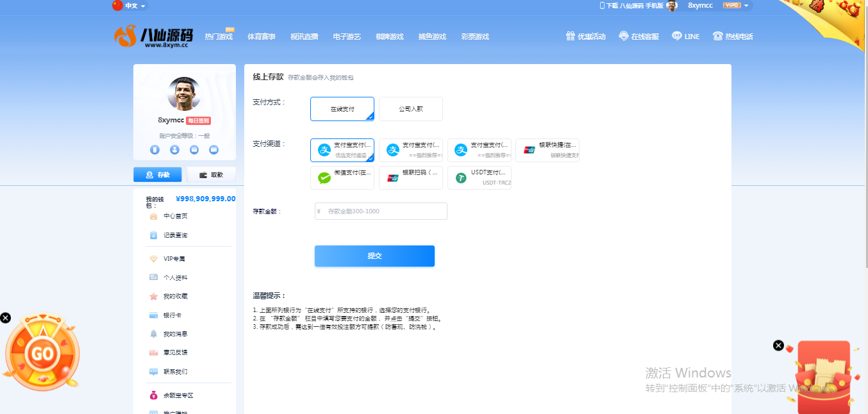Screen dimensions: 868x414
Task: Open 在线客服 online support
Action: (638, 37)
